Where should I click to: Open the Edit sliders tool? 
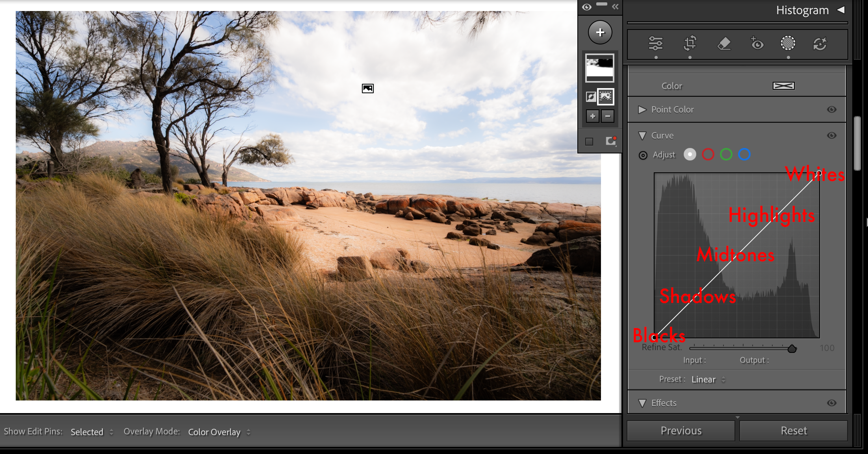[x=656, y=43]
